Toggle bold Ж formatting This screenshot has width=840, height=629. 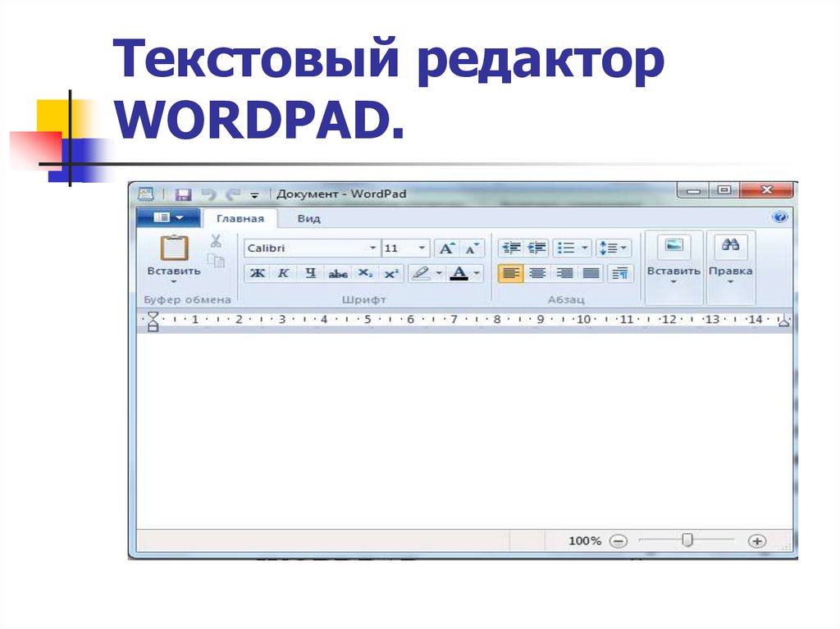point(257,273)
